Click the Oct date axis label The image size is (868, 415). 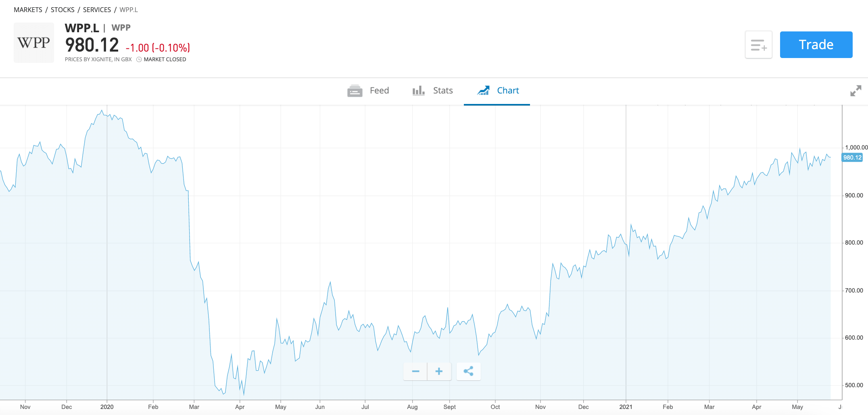point(495,407)
